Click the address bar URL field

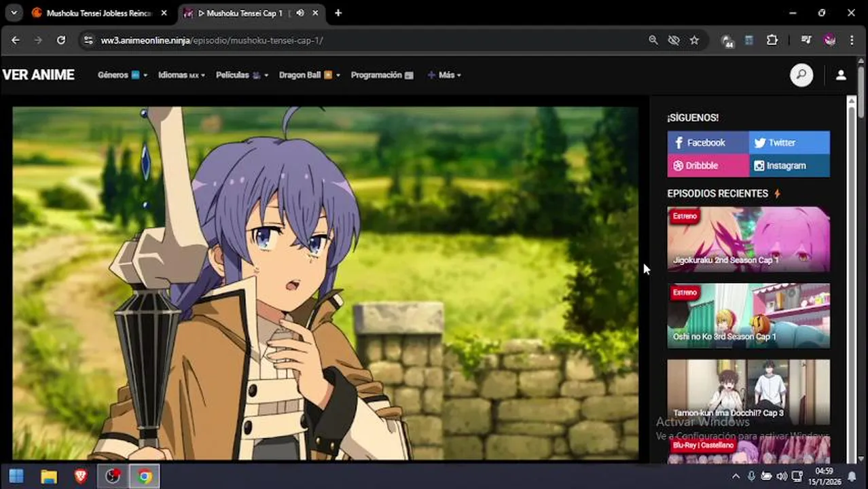(367, 40)
